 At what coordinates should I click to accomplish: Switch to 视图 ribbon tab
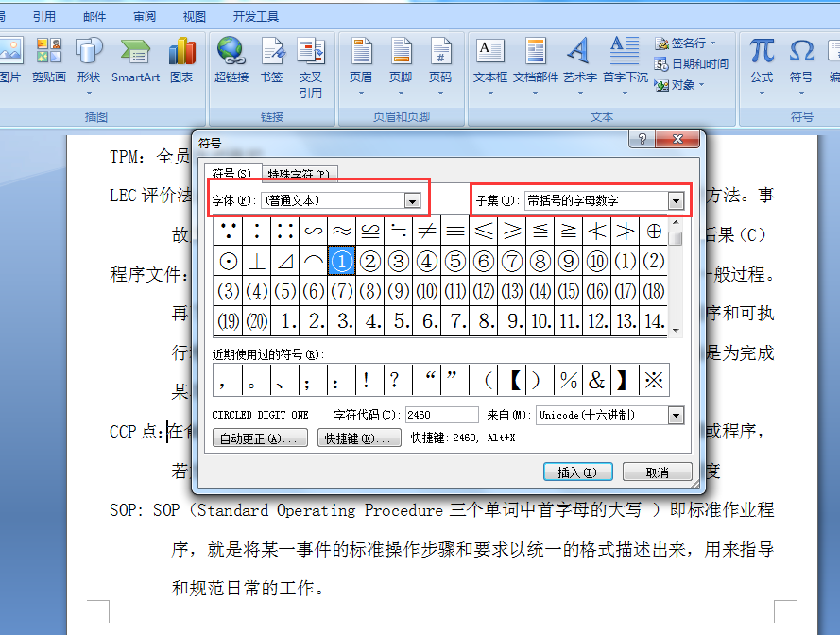tap(195, 17)
